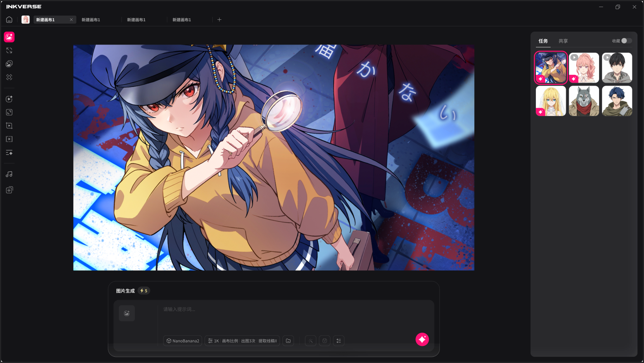Screen dimensions: 644x363
Task: Open the 1K resolution settings
Action: (214, 341)
